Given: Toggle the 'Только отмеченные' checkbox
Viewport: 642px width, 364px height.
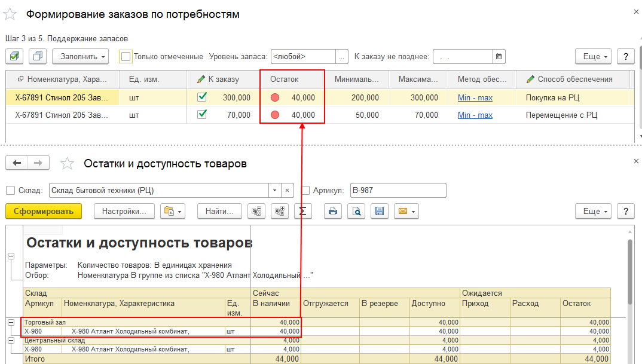Looking at the screenshot, I should [126, 57].
